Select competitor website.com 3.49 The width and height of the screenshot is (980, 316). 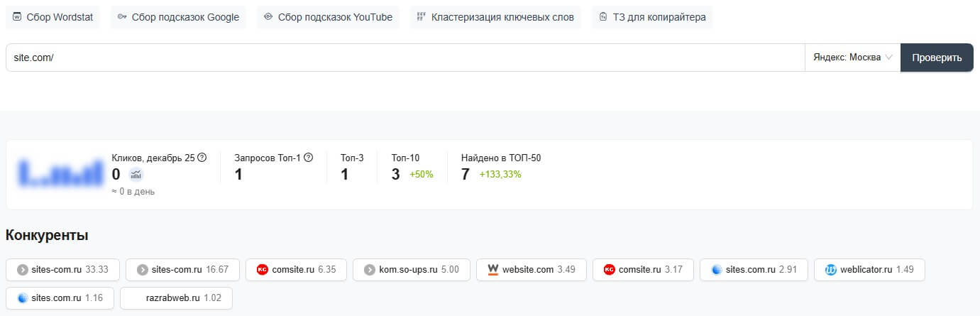(x=531, y=270)
